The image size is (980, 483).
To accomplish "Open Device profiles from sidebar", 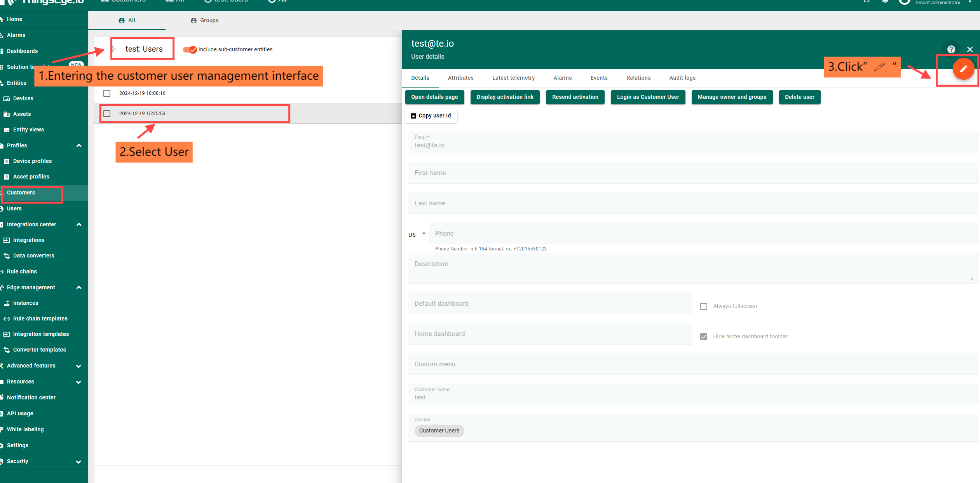I will click(x=32, y=161).
